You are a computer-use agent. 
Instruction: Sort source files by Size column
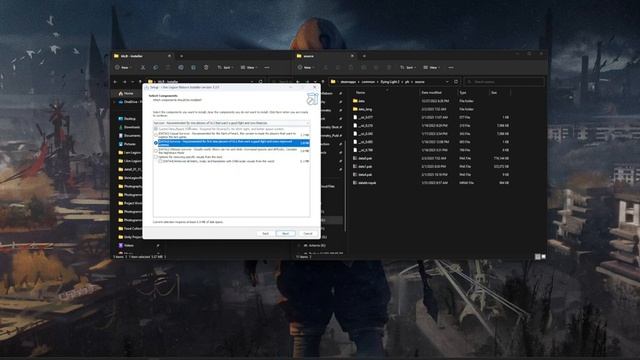[494, 93]
